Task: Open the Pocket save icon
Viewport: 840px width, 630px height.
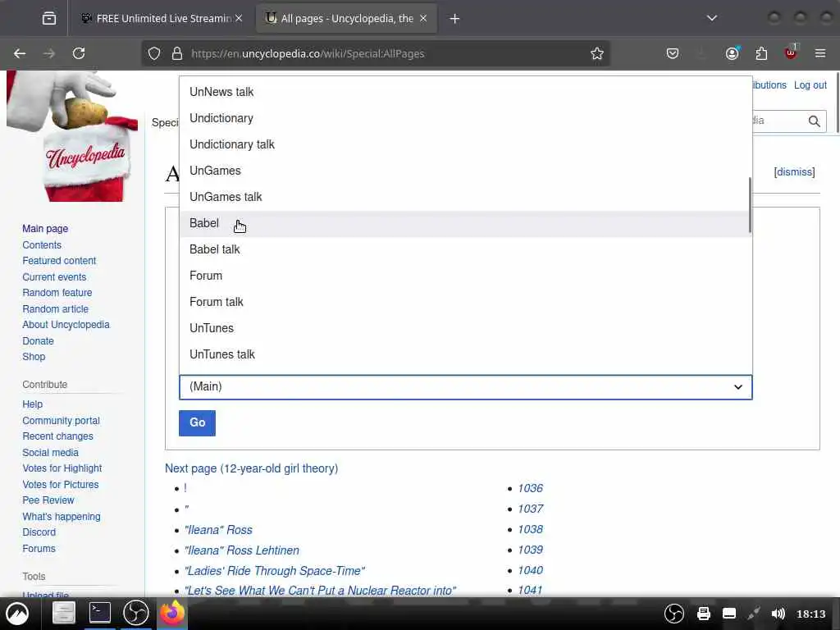Action: pos(673,53)
